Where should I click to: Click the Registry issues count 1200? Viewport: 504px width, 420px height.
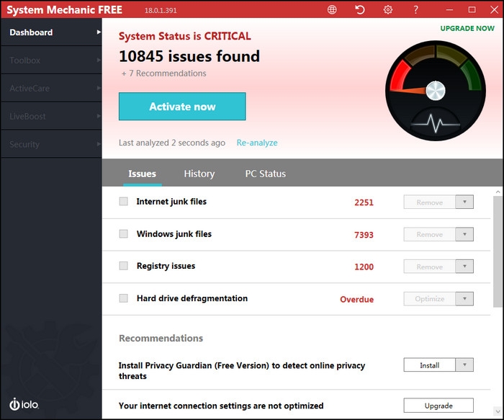pyautogui.click(x=364, y=267)
